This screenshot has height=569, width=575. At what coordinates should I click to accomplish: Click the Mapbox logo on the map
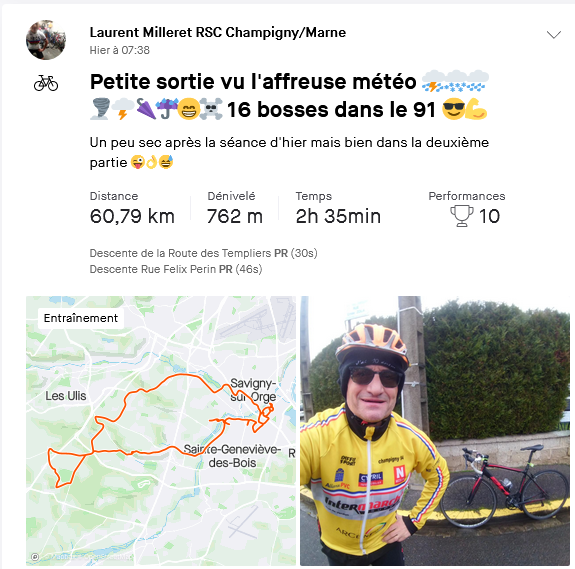[x=35, y=557]
